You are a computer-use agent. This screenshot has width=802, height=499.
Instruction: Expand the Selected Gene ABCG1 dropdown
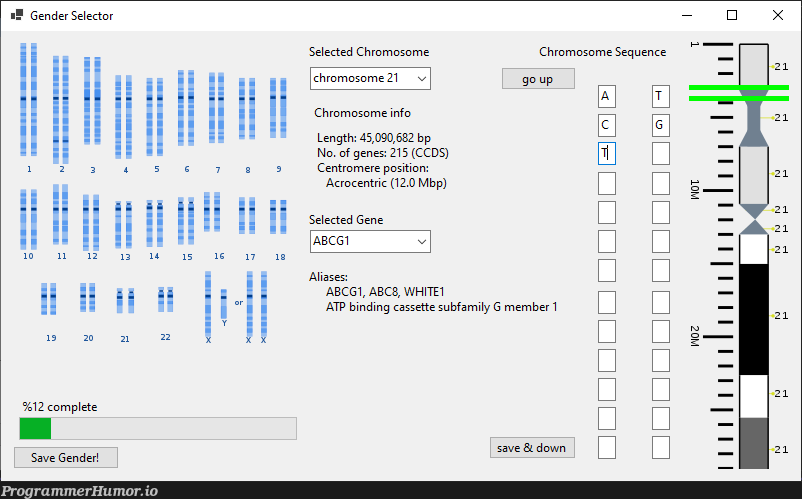(370, 241)
